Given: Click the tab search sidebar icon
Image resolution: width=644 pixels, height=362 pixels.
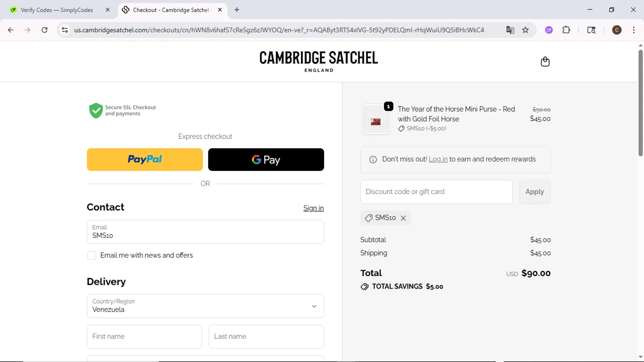Looking at the screenshot, I should pos(591,30).
